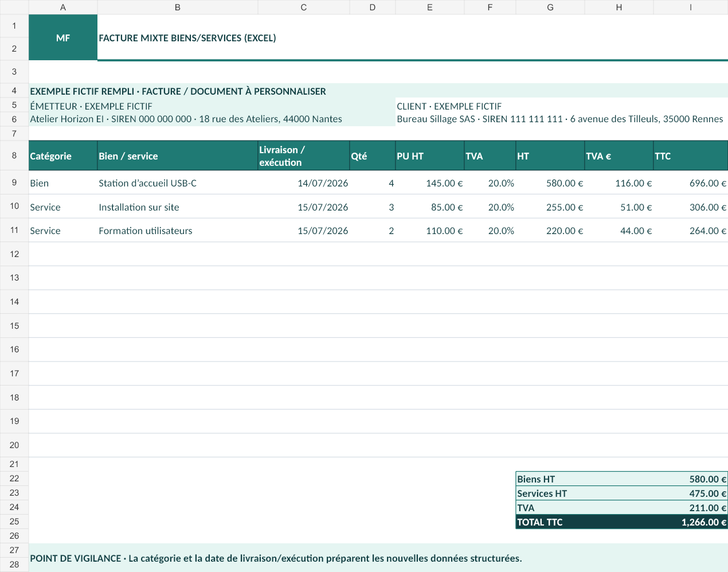Screen dimensions: 728x572
Task: Click the 110.00 € unit price cell
Action: 430,230
